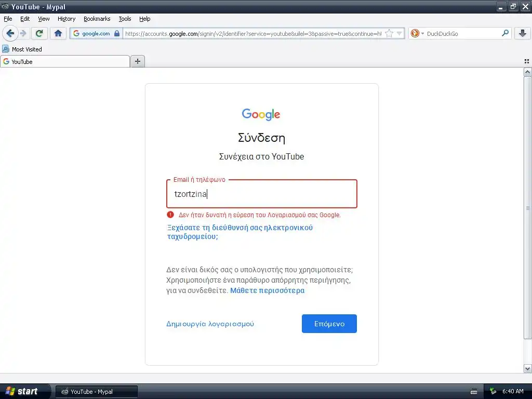Viewport: 532px width, 399px height.
Task: Click the Email ή τηλέφωνο input field
Action: [262, 194]
